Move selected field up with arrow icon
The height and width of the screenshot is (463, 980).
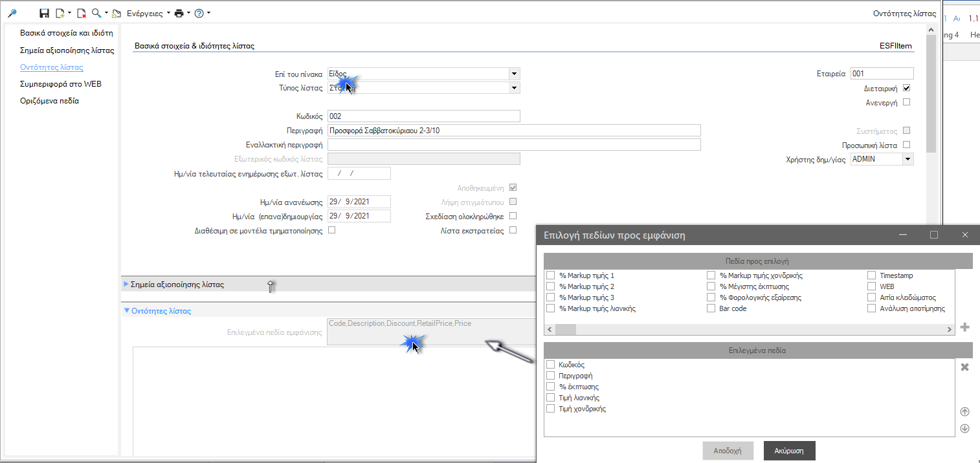964,412
